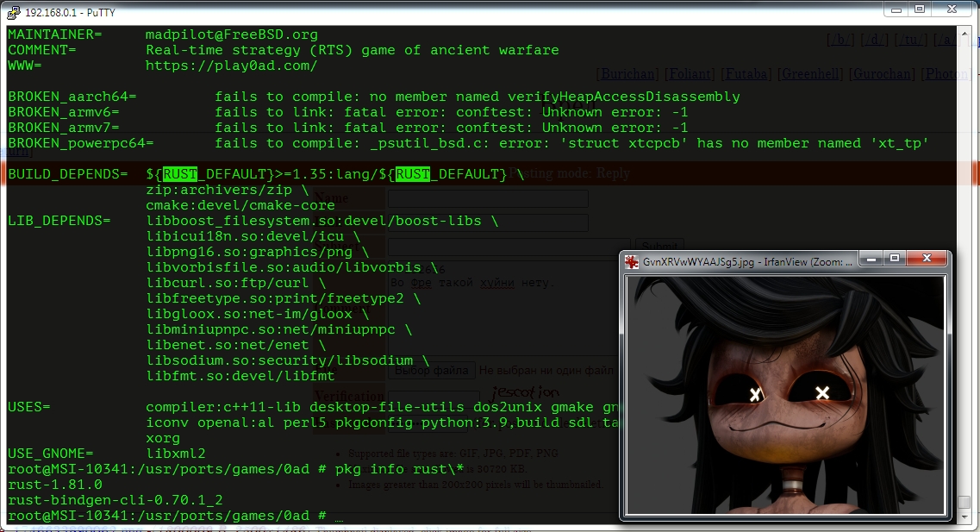The image size is (980, 532).
Task: Click the 'libvorbisfile.so:audio/libvorbis' line
Action: pyautogui.click(x=284, y=267)
